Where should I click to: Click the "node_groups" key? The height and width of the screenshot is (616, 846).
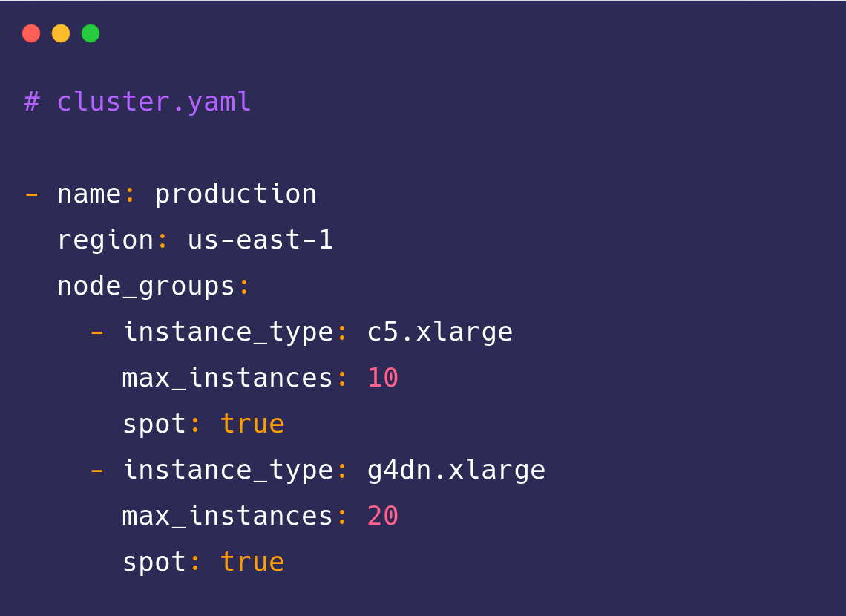[146, 286]
